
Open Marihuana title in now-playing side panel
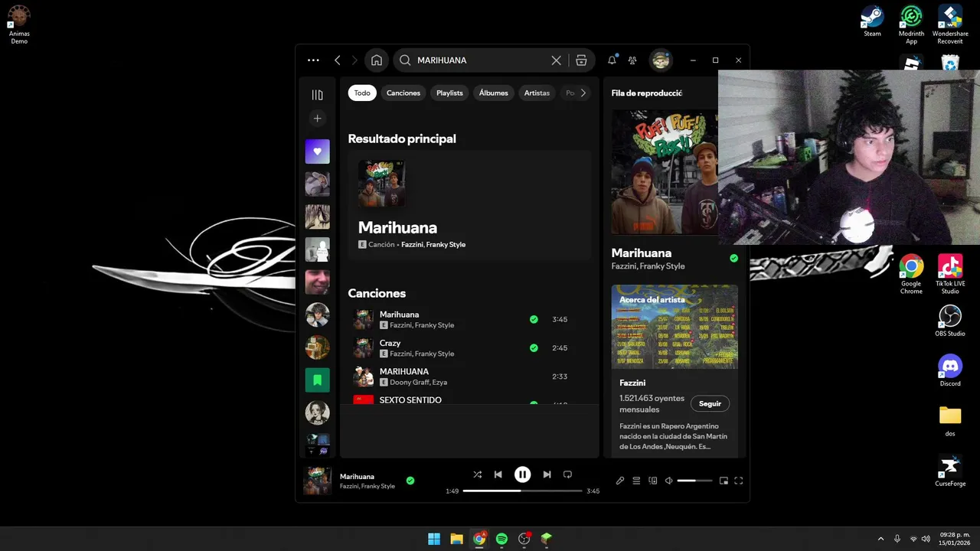pos(642,253)
